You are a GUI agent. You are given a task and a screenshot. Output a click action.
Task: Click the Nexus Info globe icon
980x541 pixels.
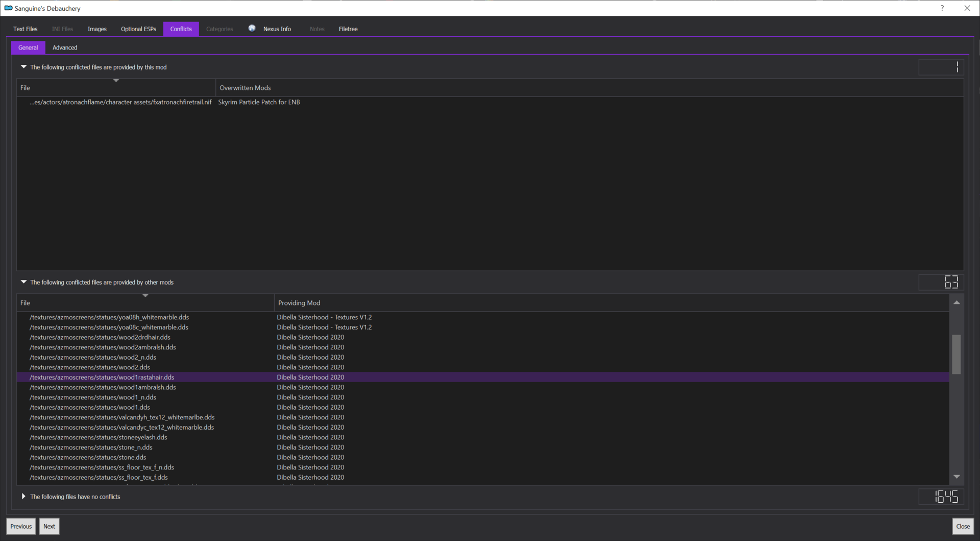(x=252, y=29)
